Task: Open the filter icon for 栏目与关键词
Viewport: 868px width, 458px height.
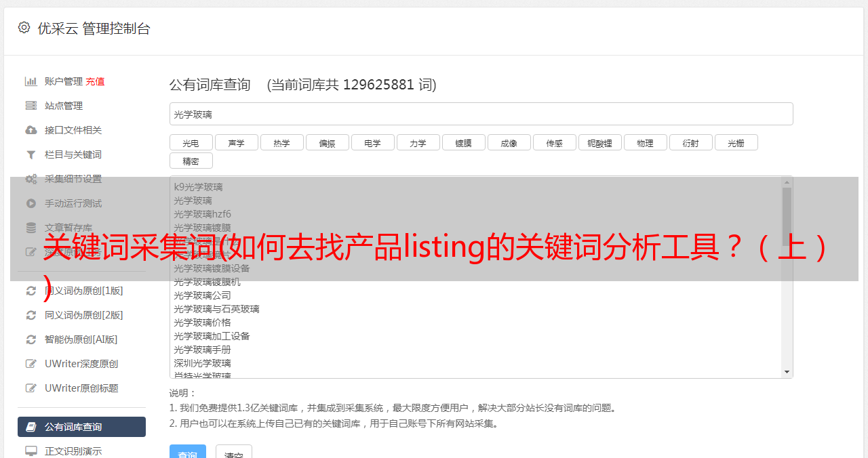Action: tap(31, 154)
